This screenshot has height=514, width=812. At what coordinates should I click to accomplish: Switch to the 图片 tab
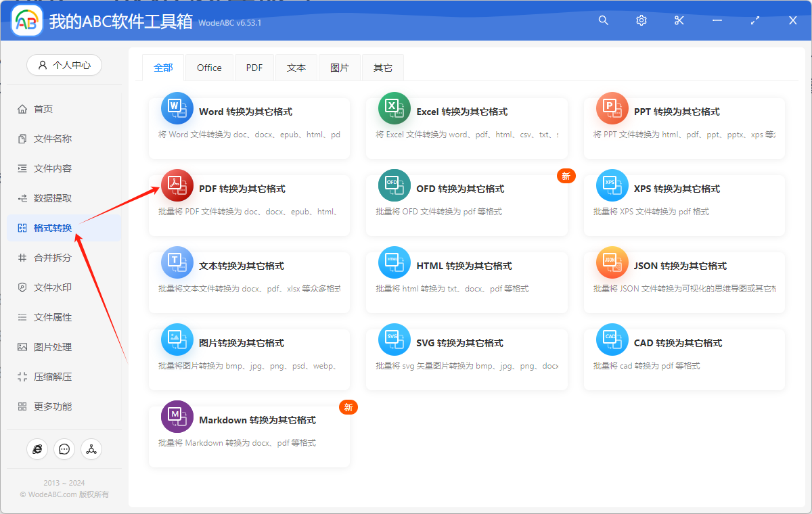[340, 67]
